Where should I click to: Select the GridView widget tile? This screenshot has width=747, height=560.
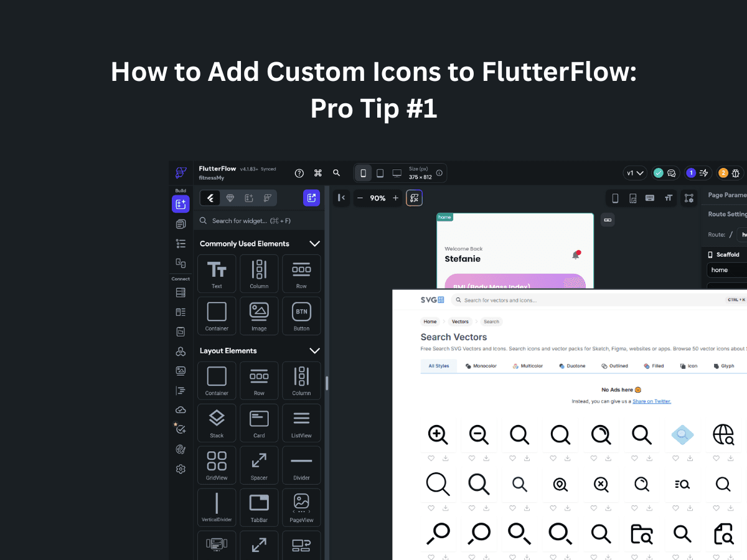pos(217,465)
